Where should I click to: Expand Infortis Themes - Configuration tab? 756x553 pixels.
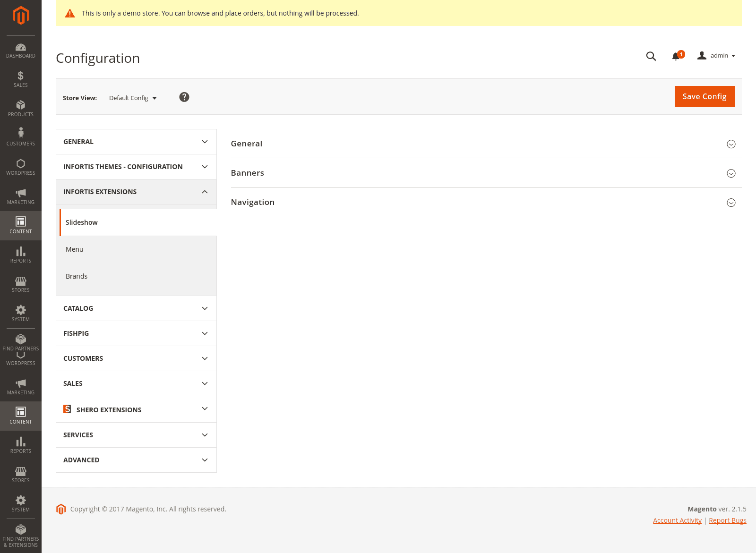136,167
